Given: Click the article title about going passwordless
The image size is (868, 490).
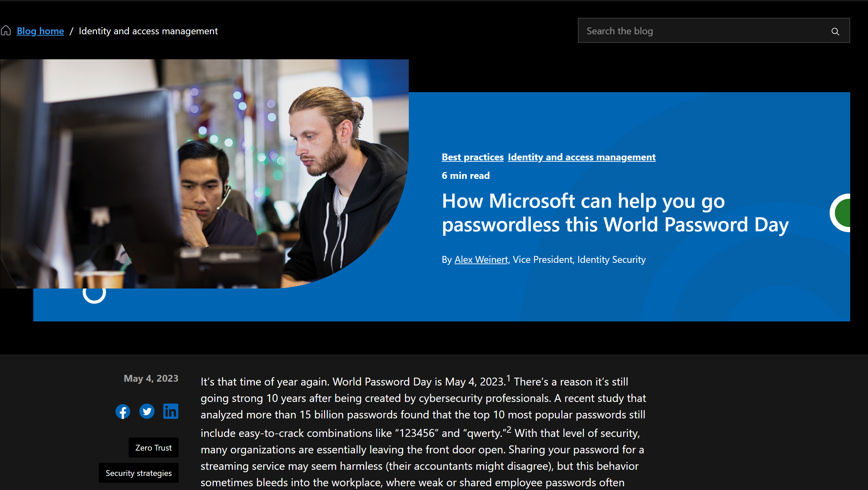Looking at the screenshot, I should (615, 213).
